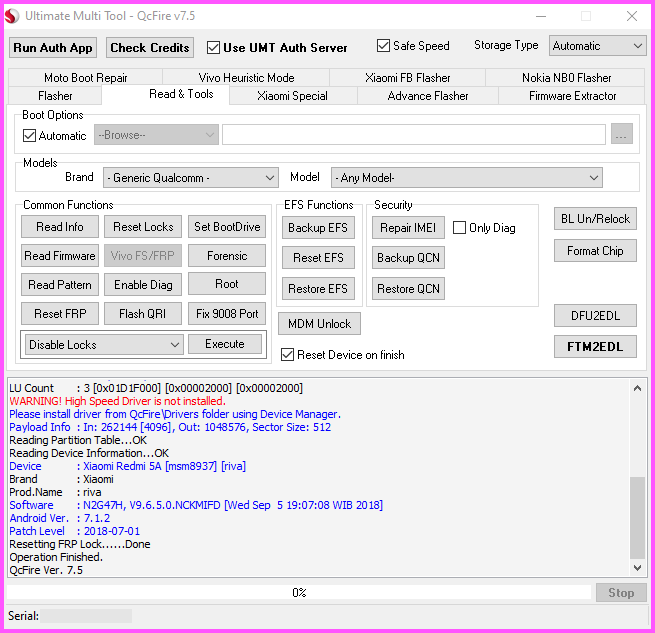Click the MDM Unlock button
This screenshot has width=655, height=633.
click(x=320, y=324)
